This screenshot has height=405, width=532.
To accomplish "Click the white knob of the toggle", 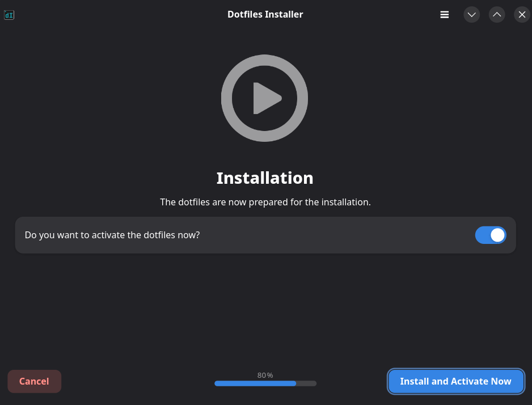I will (497, 235).
